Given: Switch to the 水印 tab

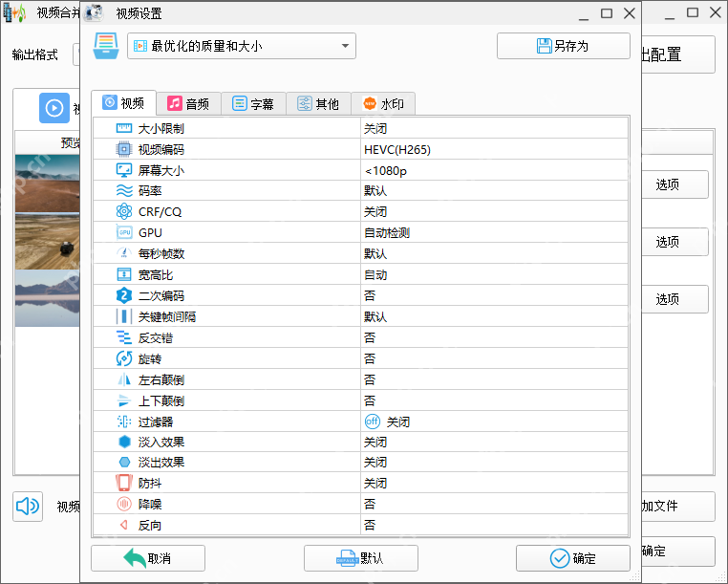Looking at the screenshot, I should pyautogui.click(x=383, y=103).
